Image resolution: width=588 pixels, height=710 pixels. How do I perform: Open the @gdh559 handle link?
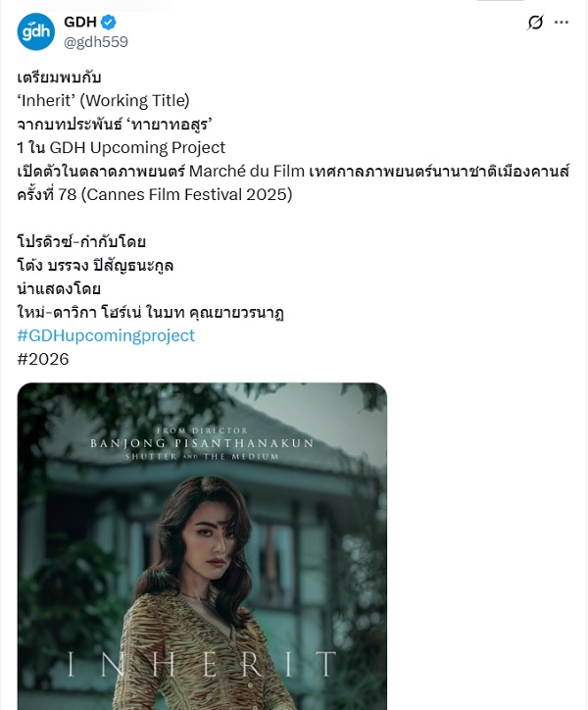[x=96, y=42]
